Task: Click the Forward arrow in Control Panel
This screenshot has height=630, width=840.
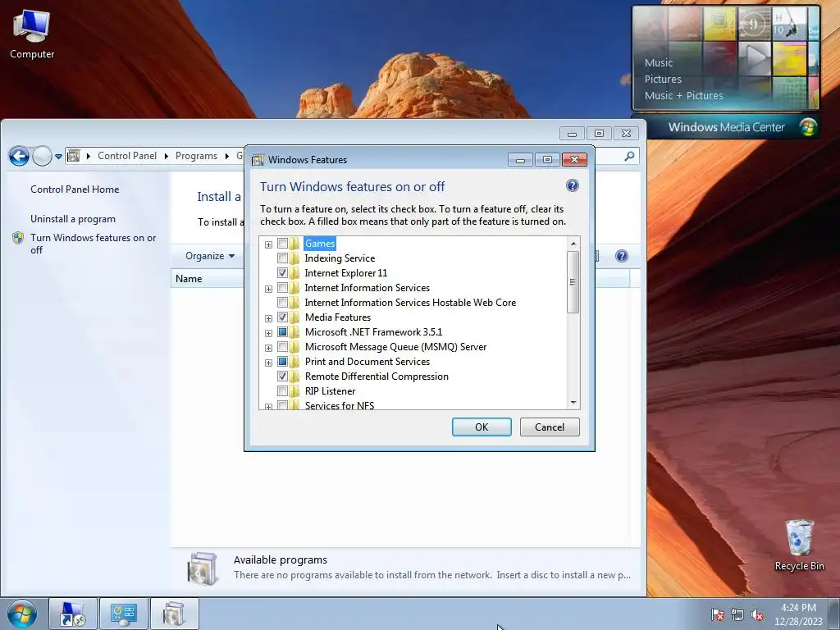Action: [43, 156]
